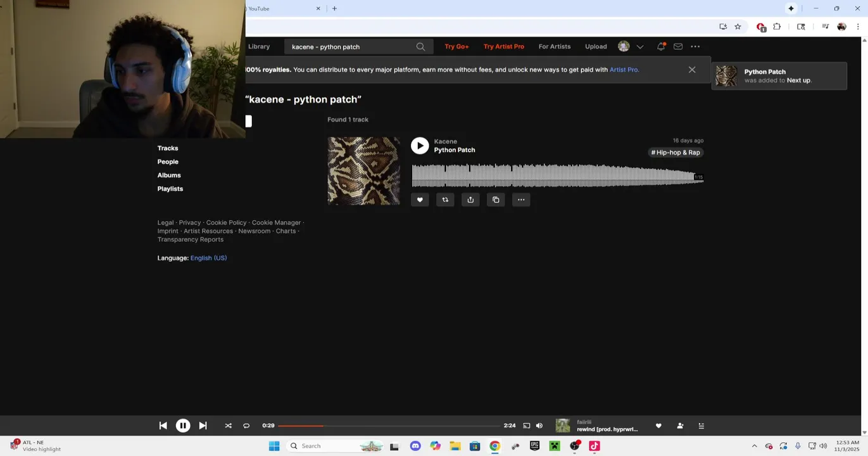The height and width of the screenshot is (456, 868).
Task: Open the now playing track artwork
Action: pos(563,426)
